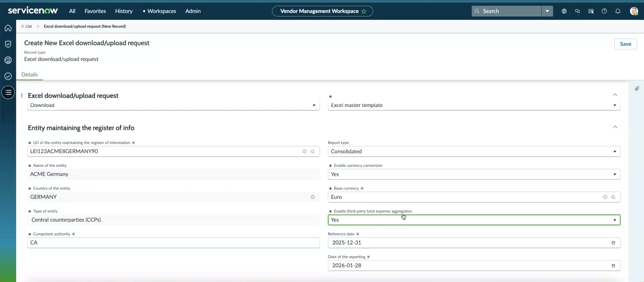Click the inbox icon in header

click(591, 11)
